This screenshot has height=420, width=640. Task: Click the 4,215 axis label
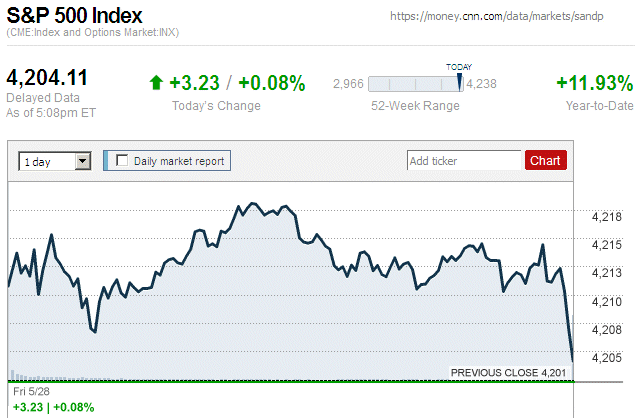607,245
